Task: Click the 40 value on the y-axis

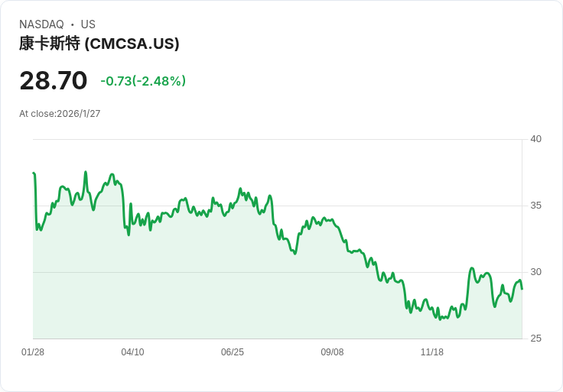Action: 535,139
